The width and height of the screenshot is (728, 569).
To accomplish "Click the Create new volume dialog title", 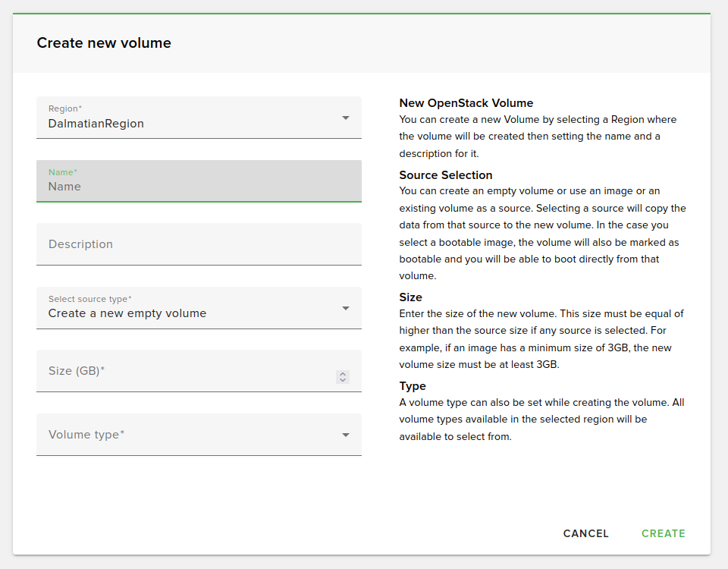I will coord(104,43).
